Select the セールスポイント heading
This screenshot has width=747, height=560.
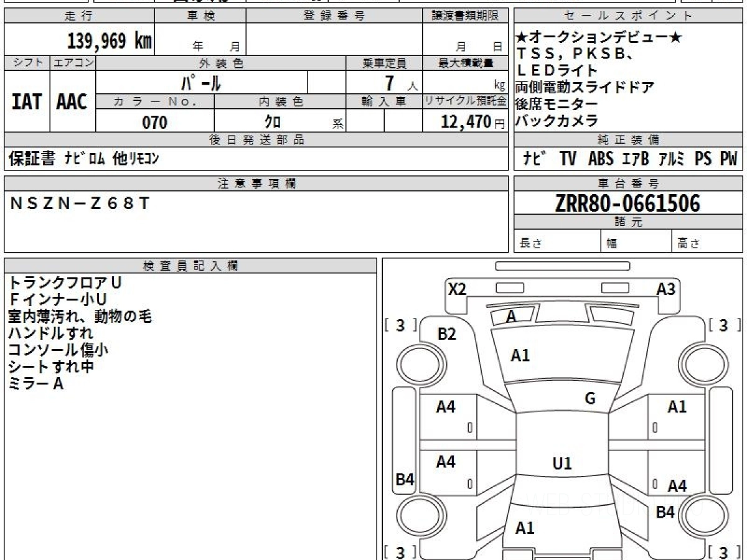(x=628, y=16)
